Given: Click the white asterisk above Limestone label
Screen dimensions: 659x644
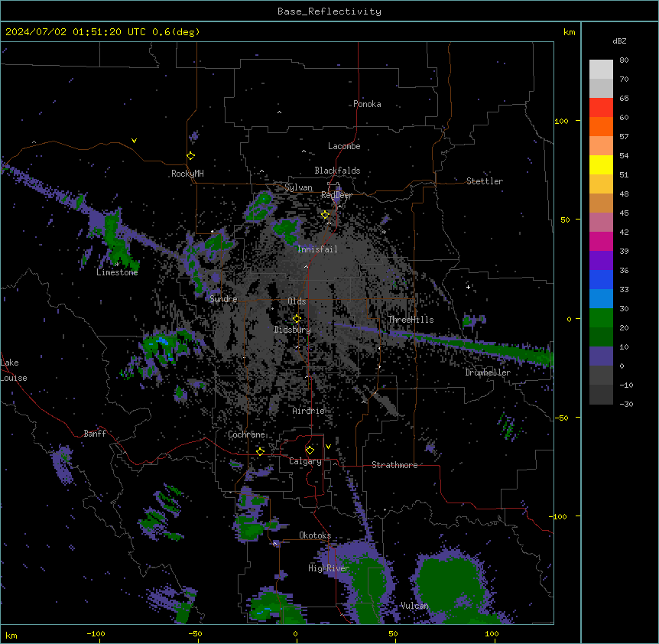Looking at the screenshot, I should click(117, 265).
